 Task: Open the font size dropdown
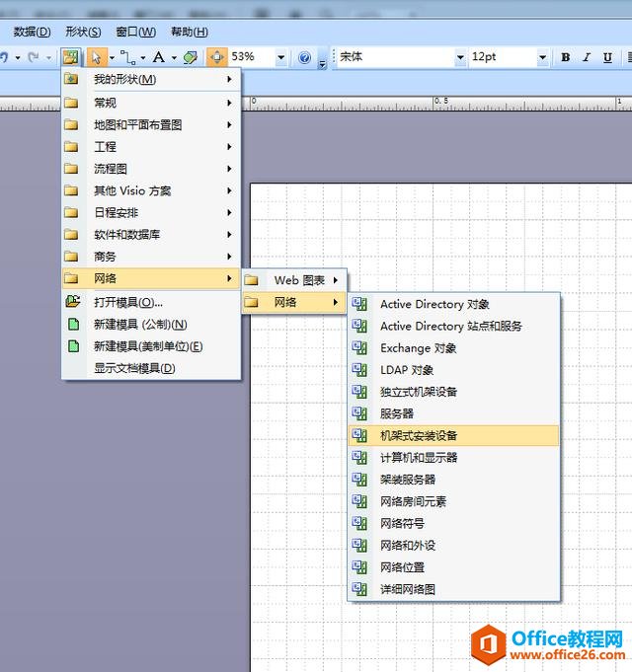tap(542, 56)
